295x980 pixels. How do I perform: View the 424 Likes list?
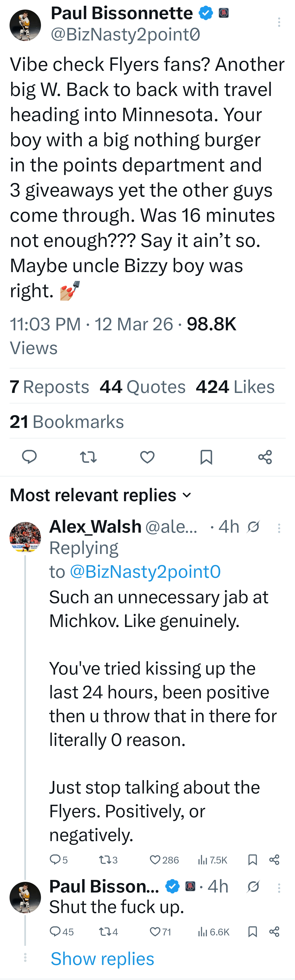click(x=235, y=387)
